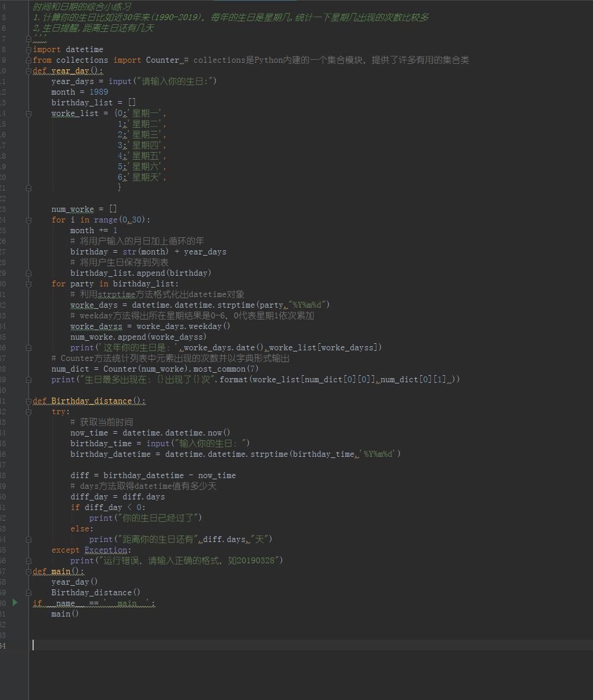
Task: Click fold end marker beside the dictionary closing brace
Action: tap(28, 188)
